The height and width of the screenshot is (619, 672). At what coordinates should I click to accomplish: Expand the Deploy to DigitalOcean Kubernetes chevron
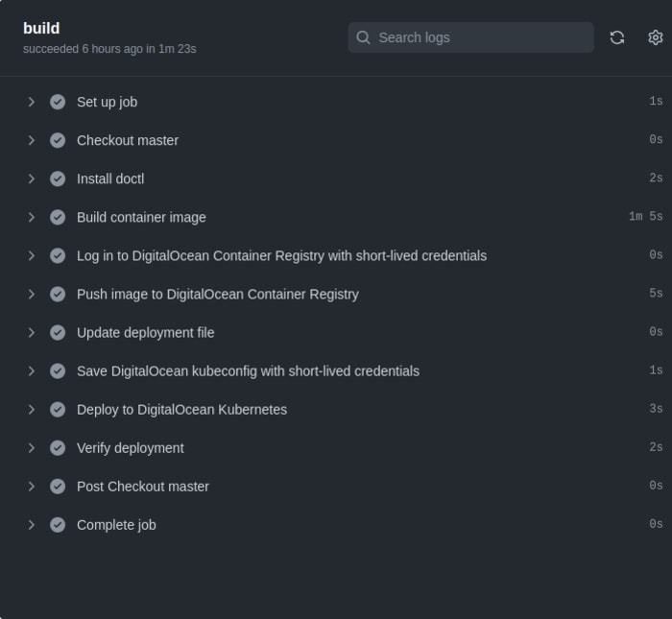[31, 409]
